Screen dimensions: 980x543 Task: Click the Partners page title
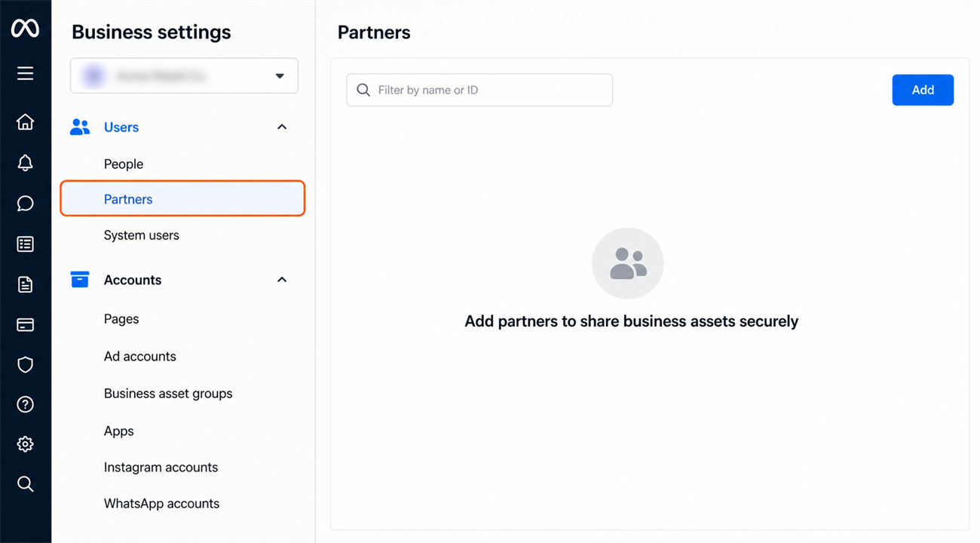[374, 32]
